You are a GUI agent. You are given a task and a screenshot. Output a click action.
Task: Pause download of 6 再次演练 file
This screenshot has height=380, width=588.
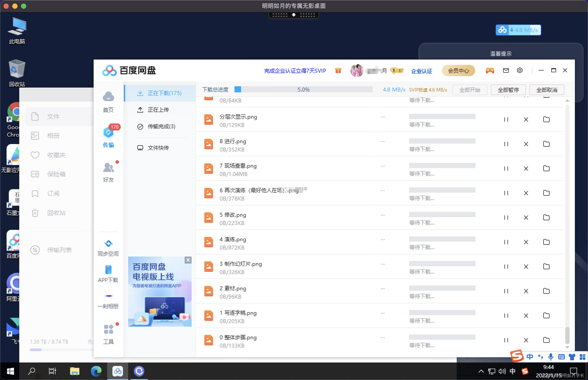pos(506,193)
